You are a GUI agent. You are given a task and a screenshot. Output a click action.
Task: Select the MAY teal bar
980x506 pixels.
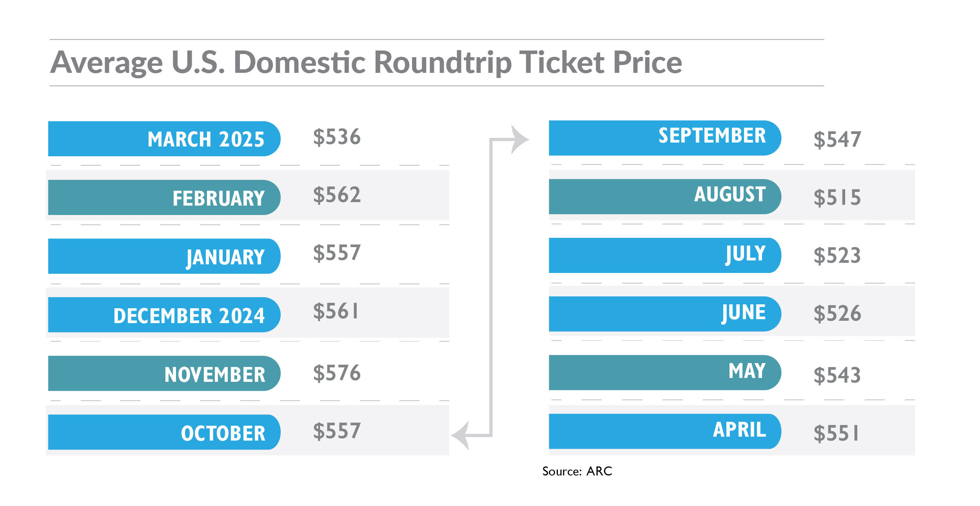coord(664,372)
